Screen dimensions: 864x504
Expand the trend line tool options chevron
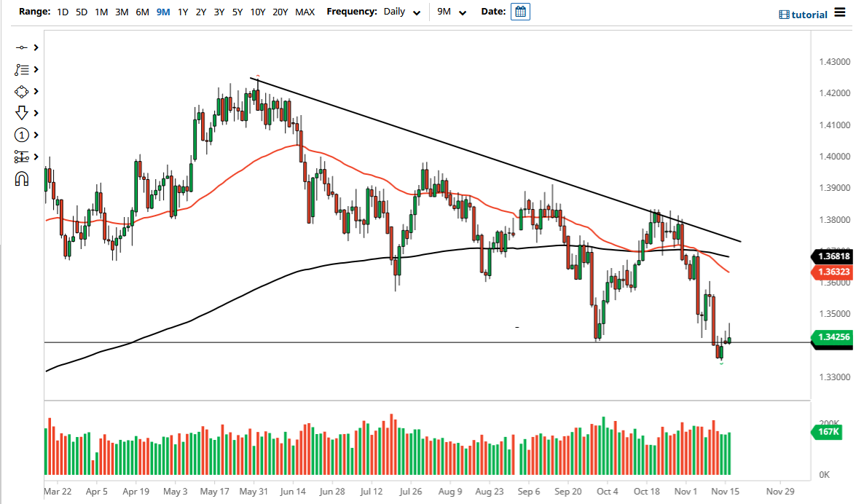pyautogui.click(x=36, y=47)
